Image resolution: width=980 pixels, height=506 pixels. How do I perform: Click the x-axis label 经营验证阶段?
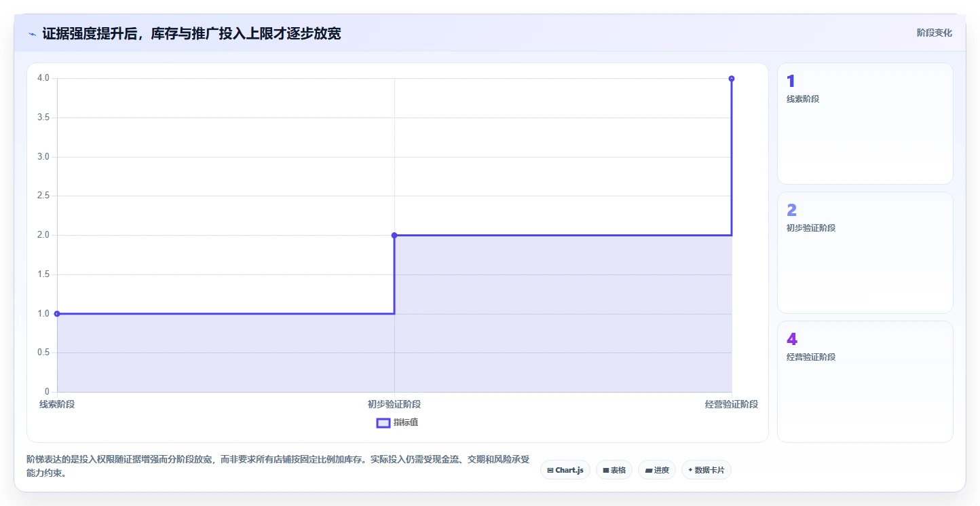(x=732, y=404)
